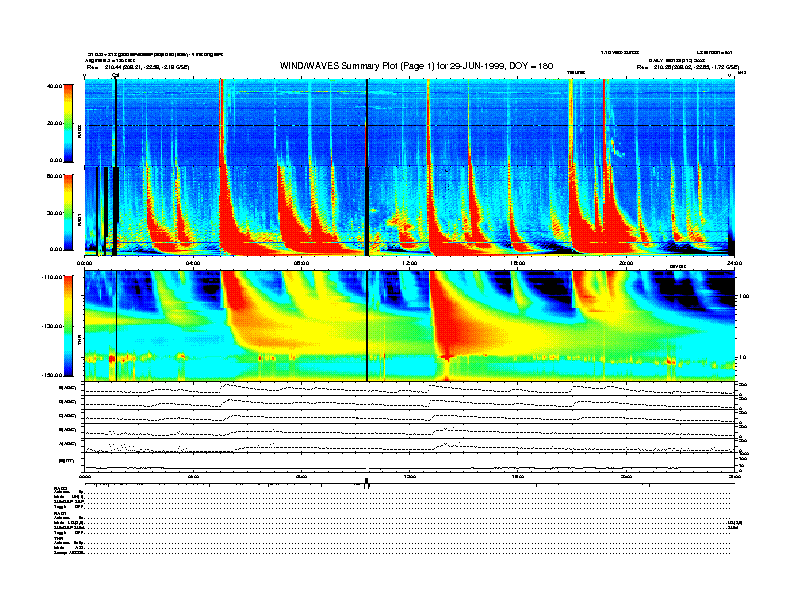Click 12:00 tick label under RAD1 spectrogram

[409, 263]
